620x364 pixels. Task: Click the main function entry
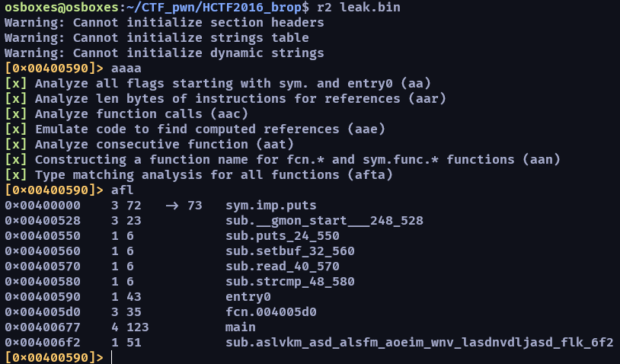point(241,327)
